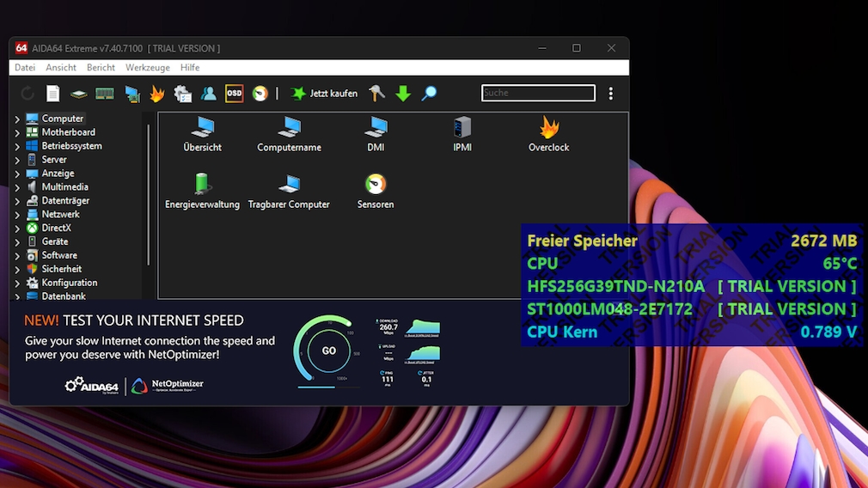Open the Energieverwaltung battery icon
Screen dimensions: 868x488
[202, 185]
